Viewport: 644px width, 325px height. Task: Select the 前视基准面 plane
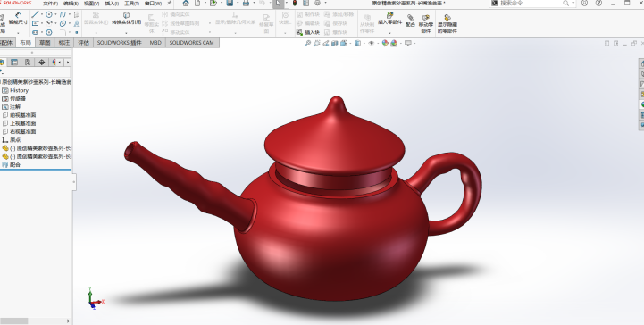pyautogui.click(x=19, y=115)
